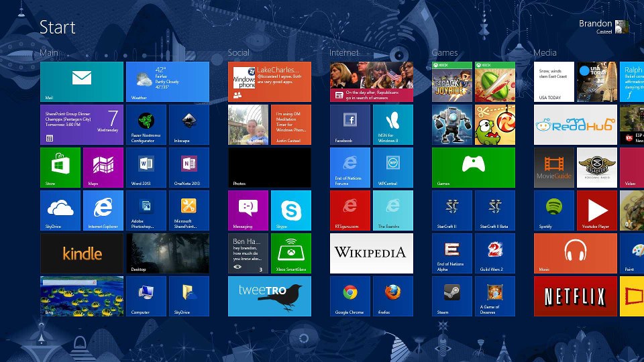Image resolution: width=644 pixels, height=362 pixels.
Task: Open the Kindle app tile
Action: tap(81, 253)
